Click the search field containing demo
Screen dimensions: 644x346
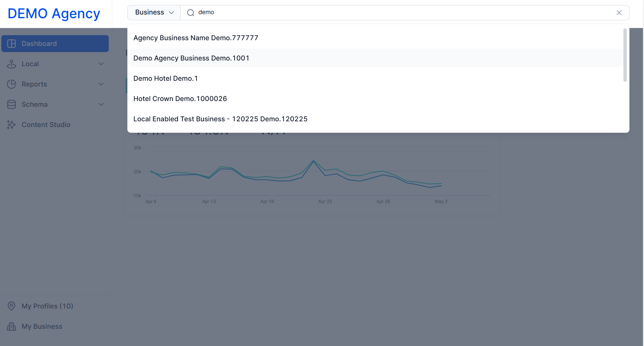tap(405, 13)
